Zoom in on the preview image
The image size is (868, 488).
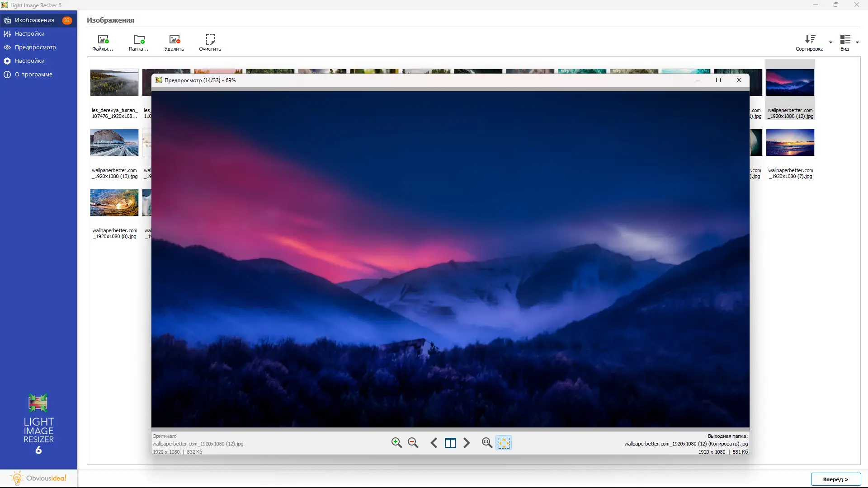click(396, 443)
